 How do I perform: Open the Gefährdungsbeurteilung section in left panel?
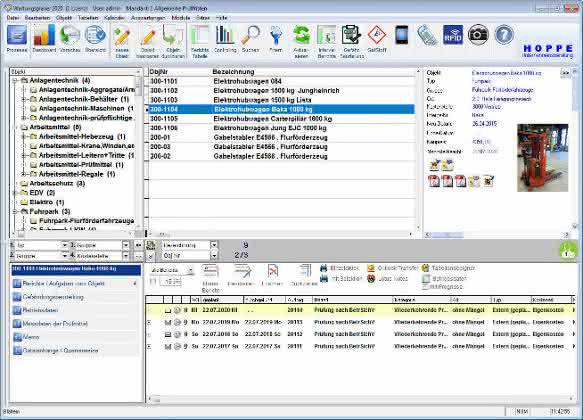tap(75, 297)
